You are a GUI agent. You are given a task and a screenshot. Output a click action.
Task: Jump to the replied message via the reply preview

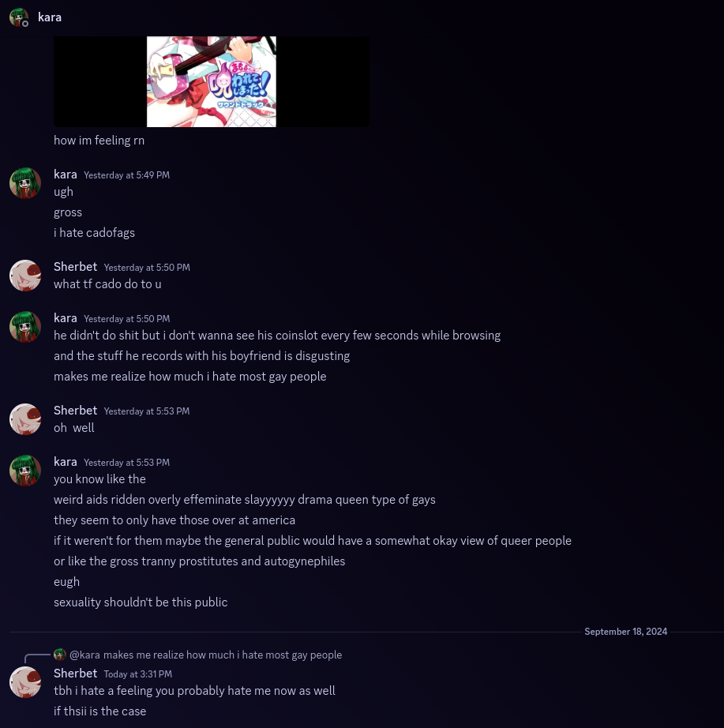pyautogui.click(x=223, y=655)
